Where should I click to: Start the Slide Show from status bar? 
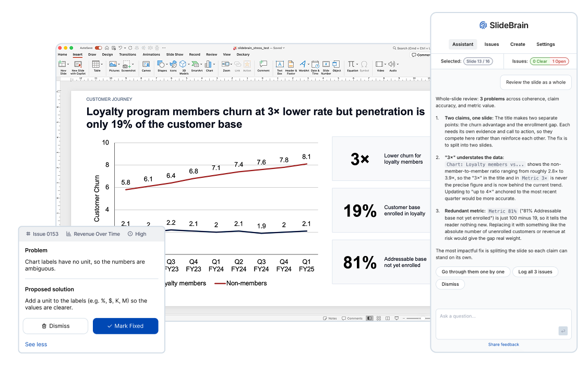397,318
